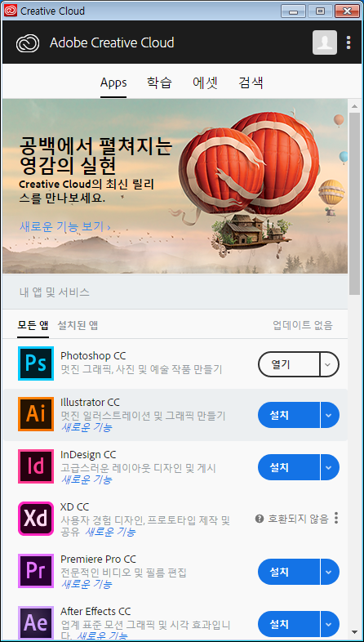Install InDesign CC with the 설치 button
Screen dimensions: 364x642
[289, 467]
